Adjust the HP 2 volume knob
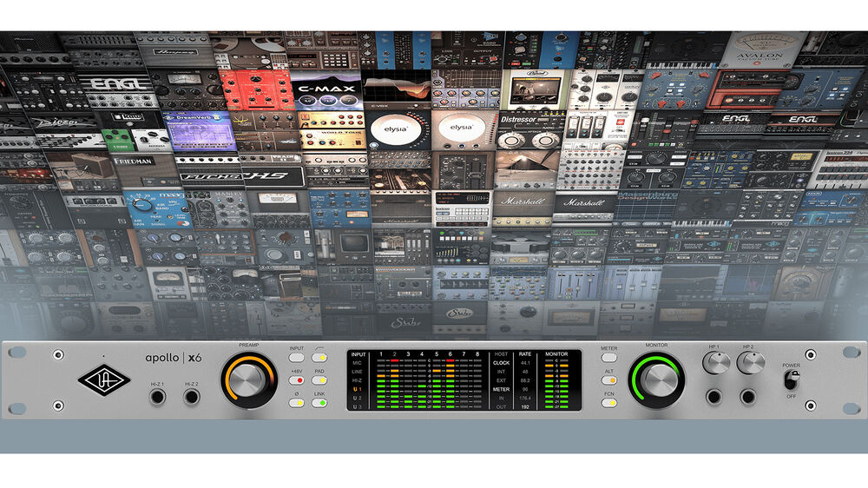This screenshot has width=868, height=488. click(750, 363)
